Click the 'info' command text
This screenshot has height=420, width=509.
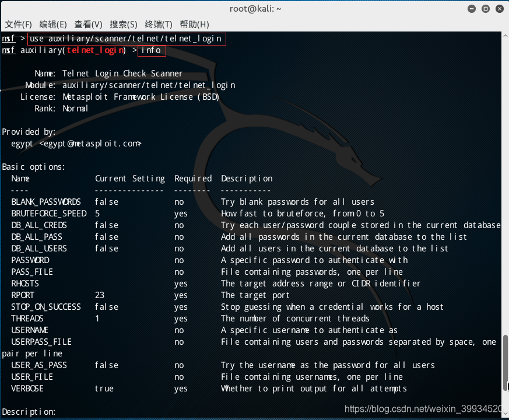(x=151, y=50)
